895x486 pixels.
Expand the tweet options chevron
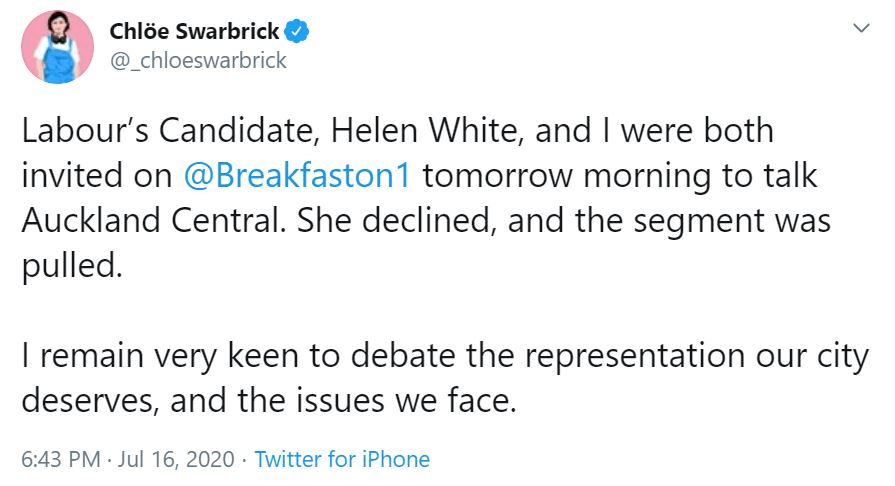[859, 30]
